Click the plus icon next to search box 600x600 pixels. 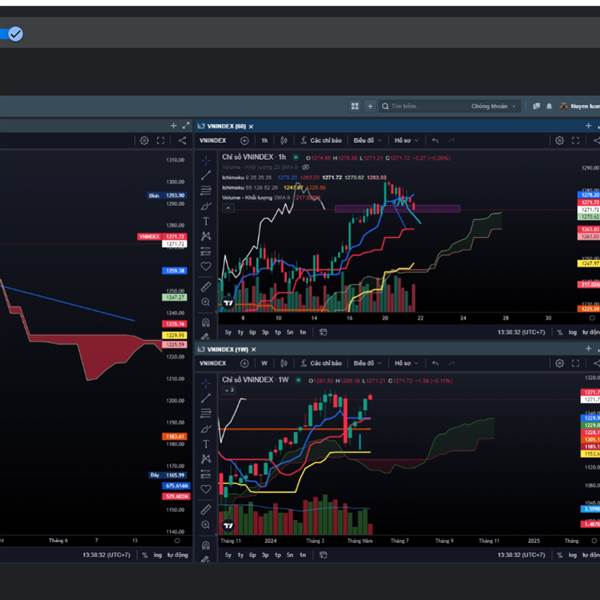(370, 106)
